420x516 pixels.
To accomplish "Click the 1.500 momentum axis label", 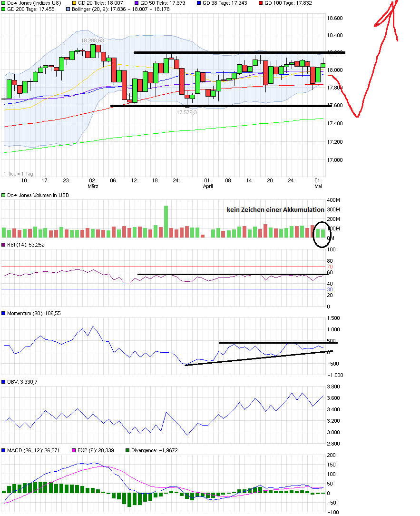I will (333, 318).
